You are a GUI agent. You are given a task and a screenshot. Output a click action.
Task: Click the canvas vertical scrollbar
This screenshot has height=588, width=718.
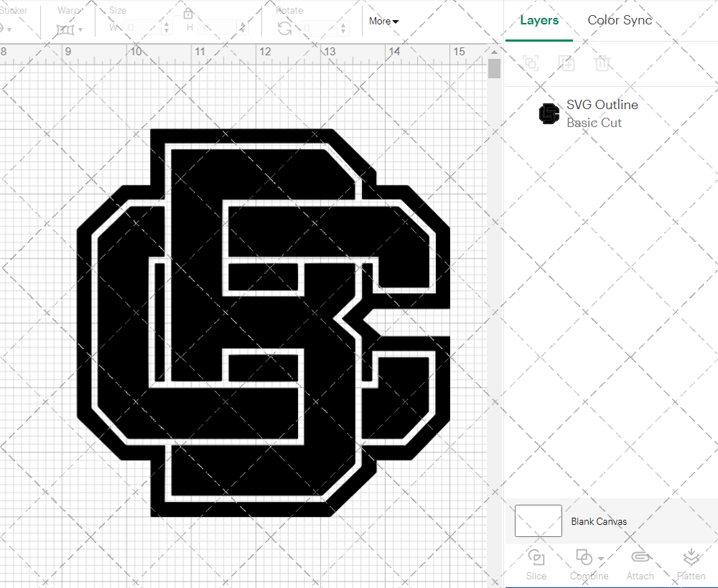(494, 68)
